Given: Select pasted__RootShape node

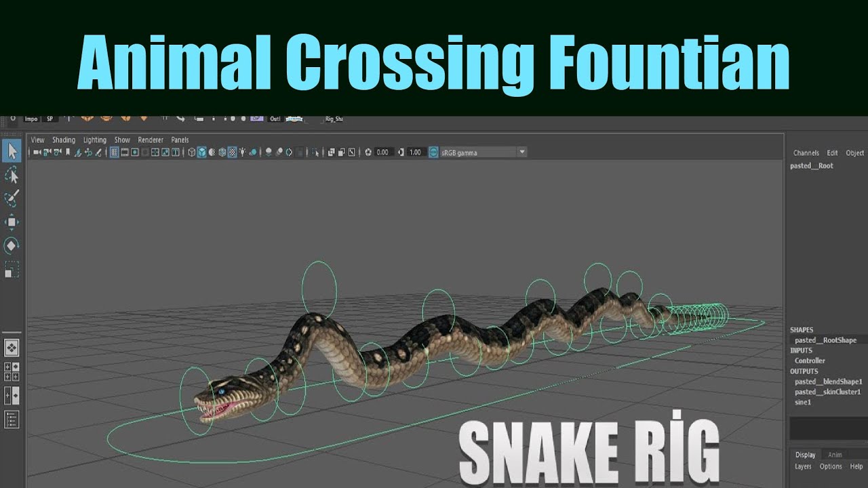Looking at the screenshot, I should [825, 340].
